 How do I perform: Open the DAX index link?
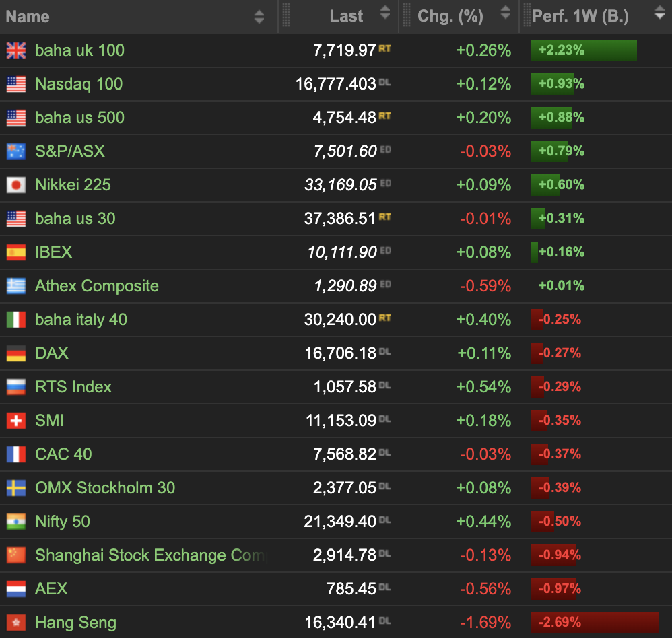[52, 353]
